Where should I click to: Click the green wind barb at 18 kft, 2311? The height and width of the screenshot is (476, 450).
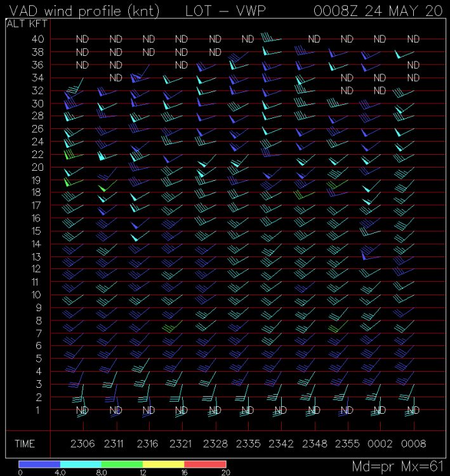click(105, 188)
